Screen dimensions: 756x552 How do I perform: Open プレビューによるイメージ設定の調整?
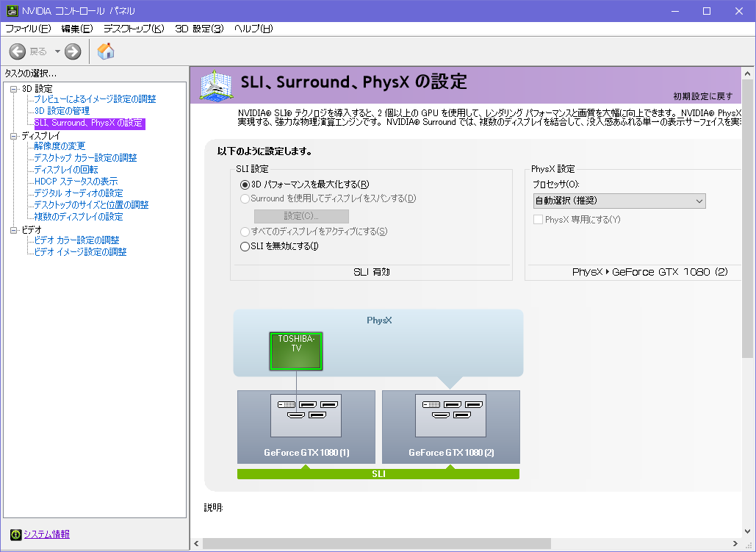point(95,99)
